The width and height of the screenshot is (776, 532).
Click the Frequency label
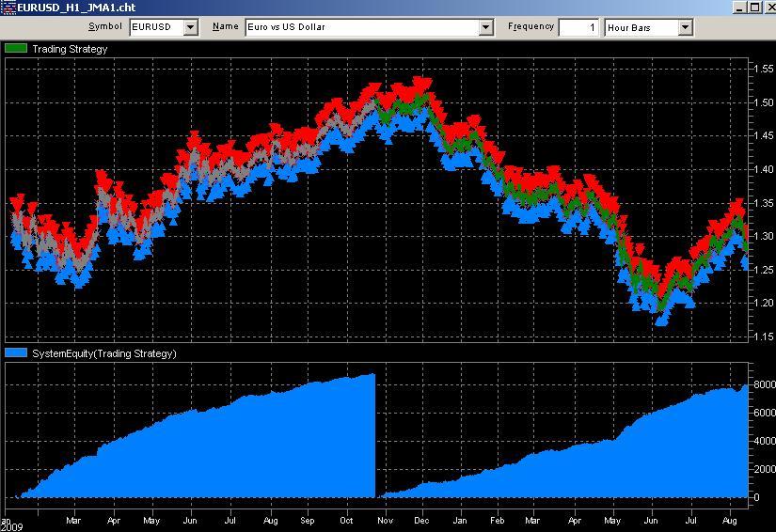(x=531, y=26)
